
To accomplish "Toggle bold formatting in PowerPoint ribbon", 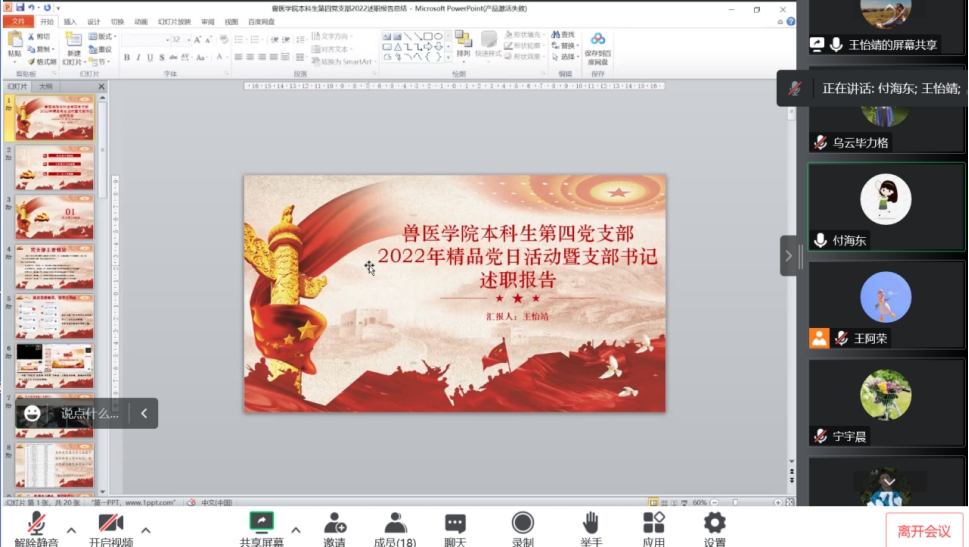I will (126, 58).
